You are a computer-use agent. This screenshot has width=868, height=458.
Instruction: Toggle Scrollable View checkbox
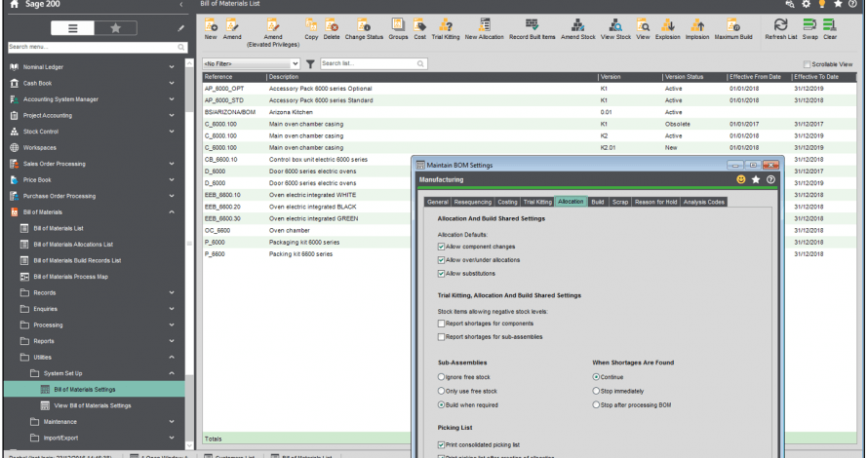[807, 64]
